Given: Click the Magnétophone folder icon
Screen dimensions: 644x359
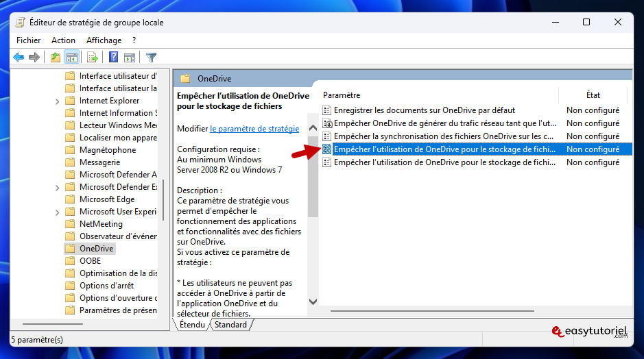Looking at the screenshot, I should click(71, 150).
